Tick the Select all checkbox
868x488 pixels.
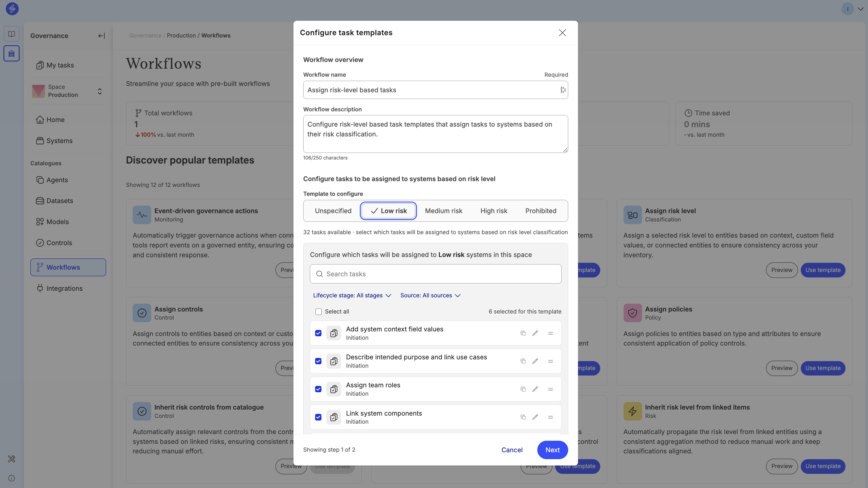[318, 311]
